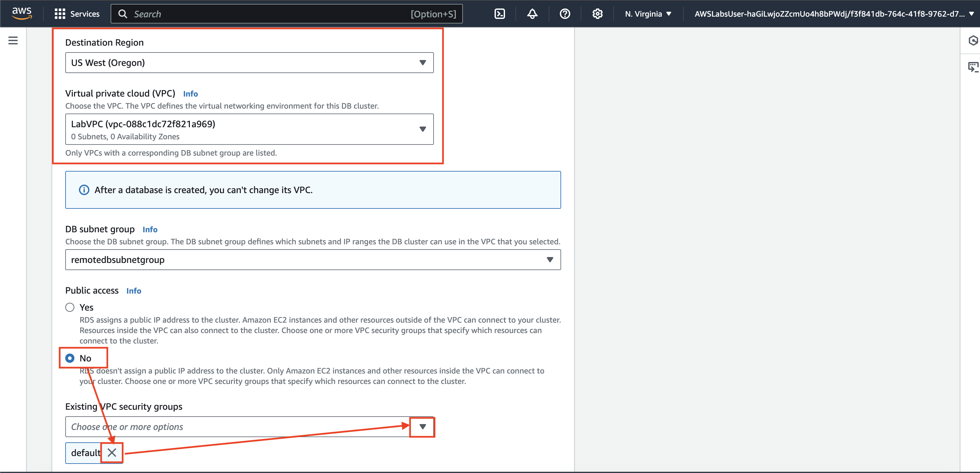Viewport: 980px width, 473px height.
Task: Open the existing VPC security groups dropdown
Action: click(249, 427)
